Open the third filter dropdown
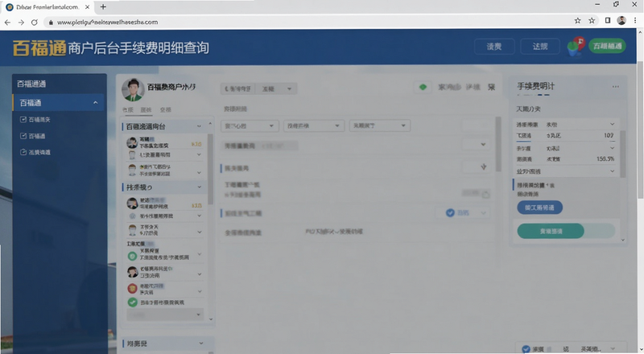Viewport: 644px width, 354px height. pyautogui.click(x=379, y=126)
